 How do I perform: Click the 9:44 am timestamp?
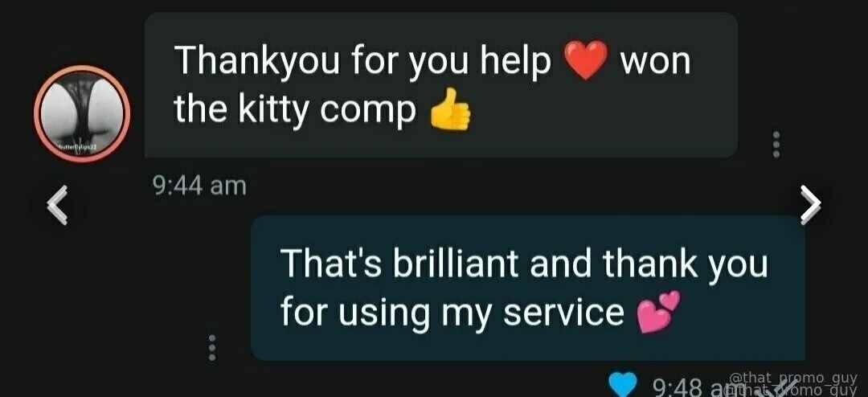200,186
